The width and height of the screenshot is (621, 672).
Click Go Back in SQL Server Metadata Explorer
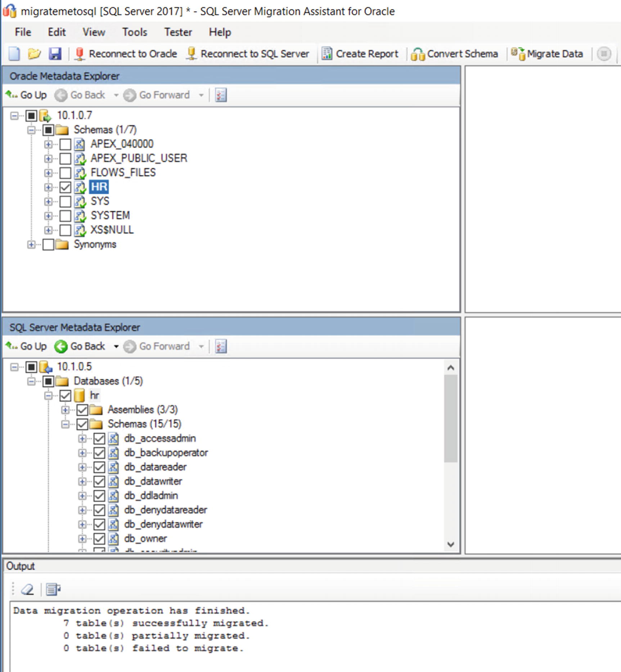(80, 346)
